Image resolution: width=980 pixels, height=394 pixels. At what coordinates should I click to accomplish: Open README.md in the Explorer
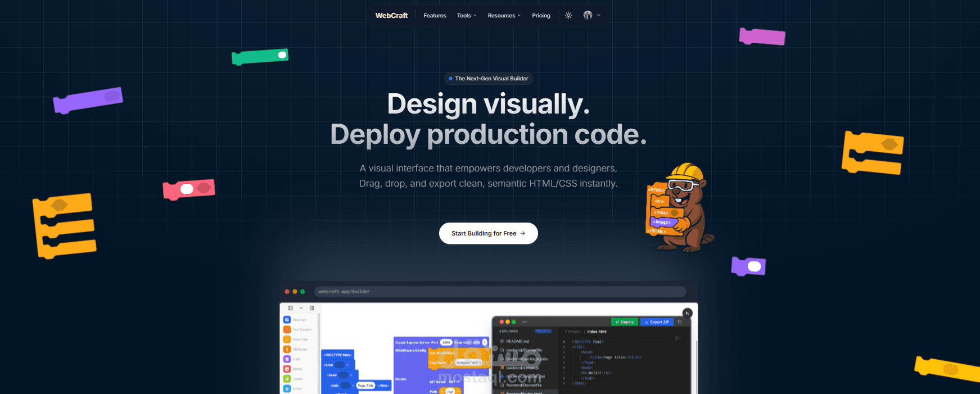514,341
